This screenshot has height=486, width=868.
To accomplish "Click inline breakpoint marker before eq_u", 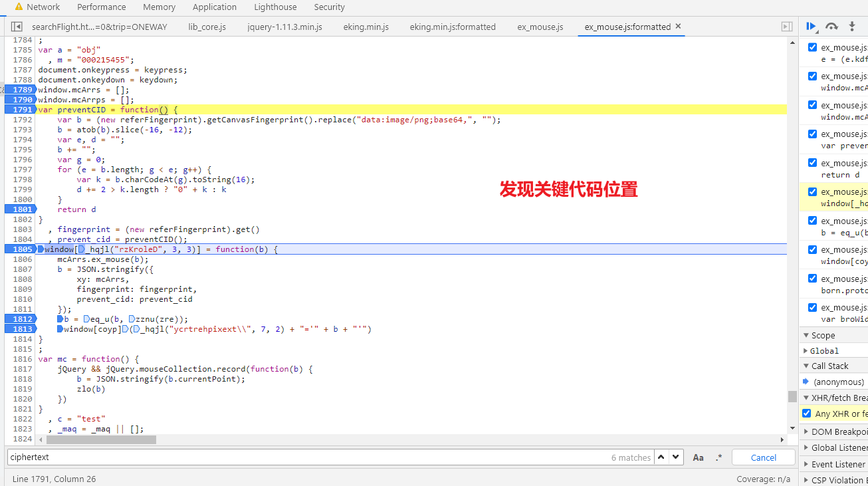I will [86, 319].
